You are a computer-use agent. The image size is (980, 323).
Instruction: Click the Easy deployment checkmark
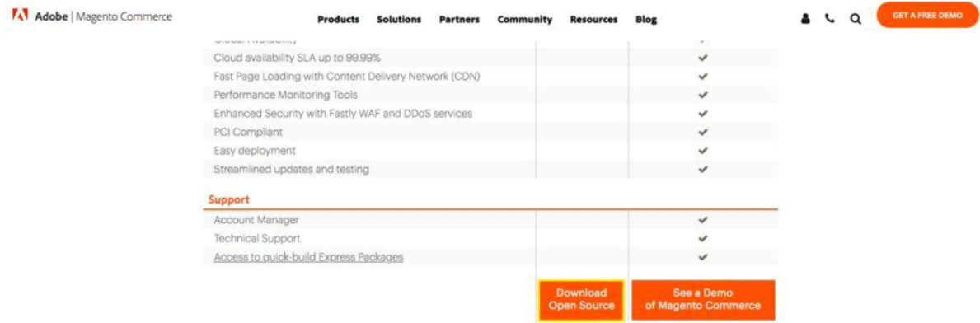click(703, 151)
